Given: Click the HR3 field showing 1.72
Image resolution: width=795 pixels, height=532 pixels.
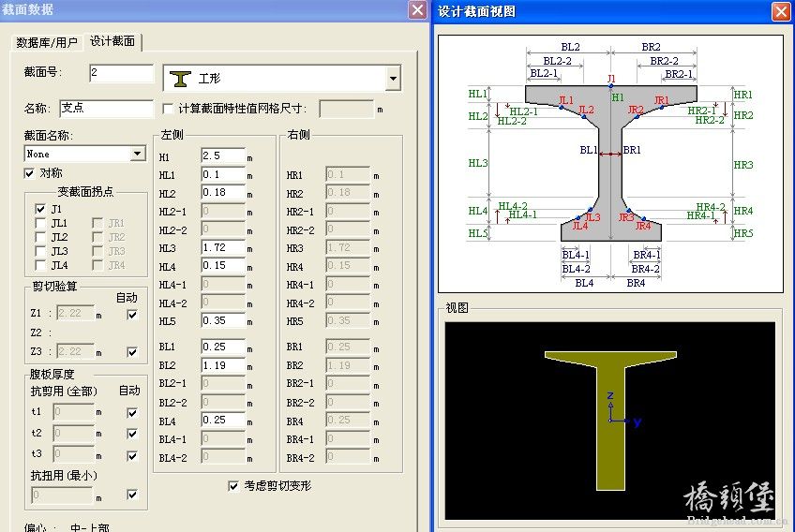Looking at the screenshot, I should [x=348, y=248].
